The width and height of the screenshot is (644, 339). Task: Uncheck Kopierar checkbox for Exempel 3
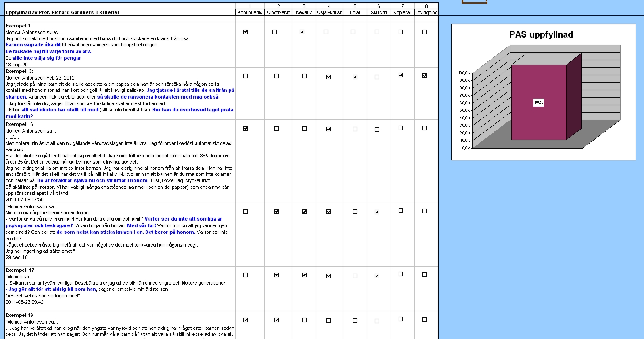pos(401,75)
